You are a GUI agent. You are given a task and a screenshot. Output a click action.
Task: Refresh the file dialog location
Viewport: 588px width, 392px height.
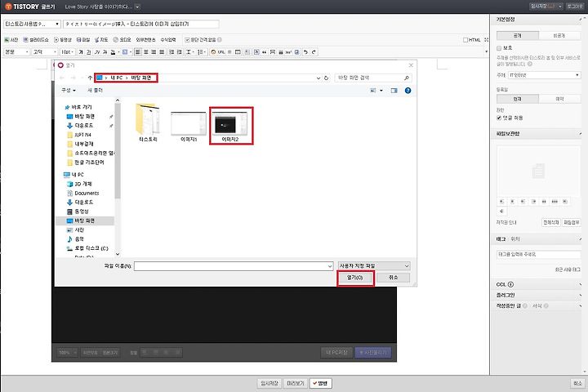click(x=326, y=78)
